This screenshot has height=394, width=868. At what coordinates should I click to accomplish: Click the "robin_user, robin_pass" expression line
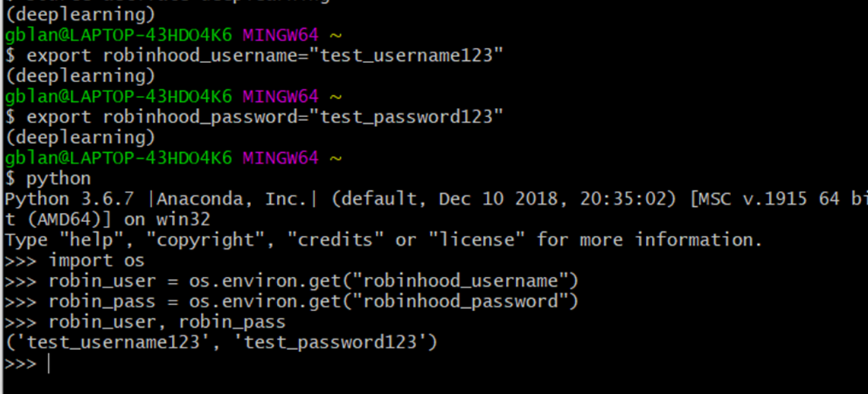tap(167, 323)
